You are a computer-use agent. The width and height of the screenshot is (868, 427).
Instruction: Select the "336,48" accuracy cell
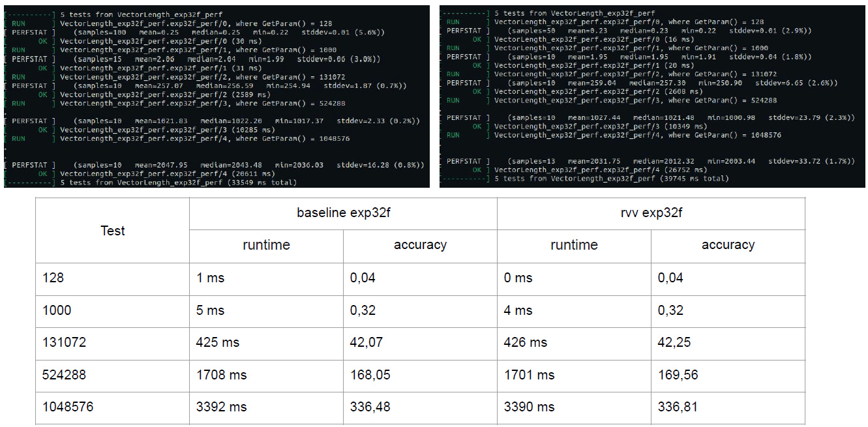(420, 407)
